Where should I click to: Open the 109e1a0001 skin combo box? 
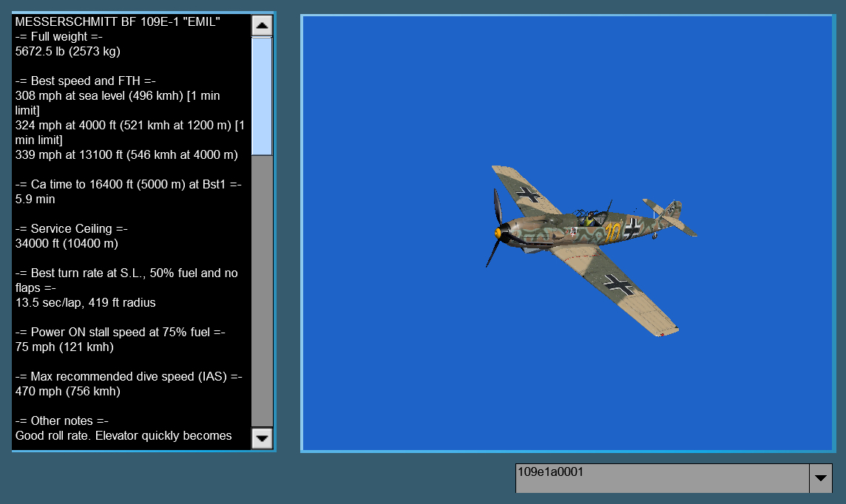pyautogui.click(x=662, y=478)
